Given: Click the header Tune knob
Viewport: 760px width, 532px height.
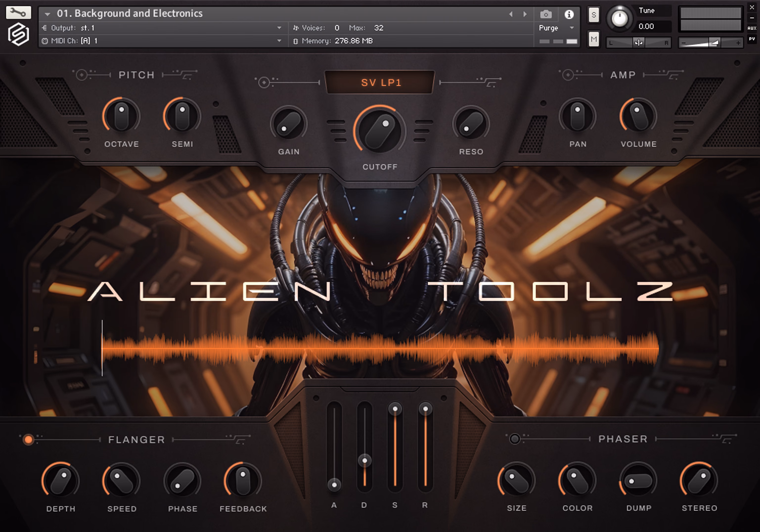Looking at the screenshot, I should [620, 18].
